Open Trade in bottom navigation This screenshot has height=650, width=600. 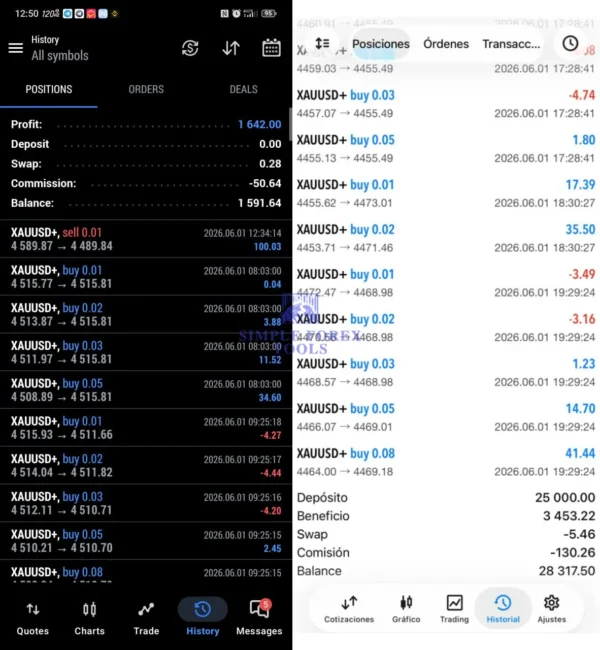[x=146, y=619]
